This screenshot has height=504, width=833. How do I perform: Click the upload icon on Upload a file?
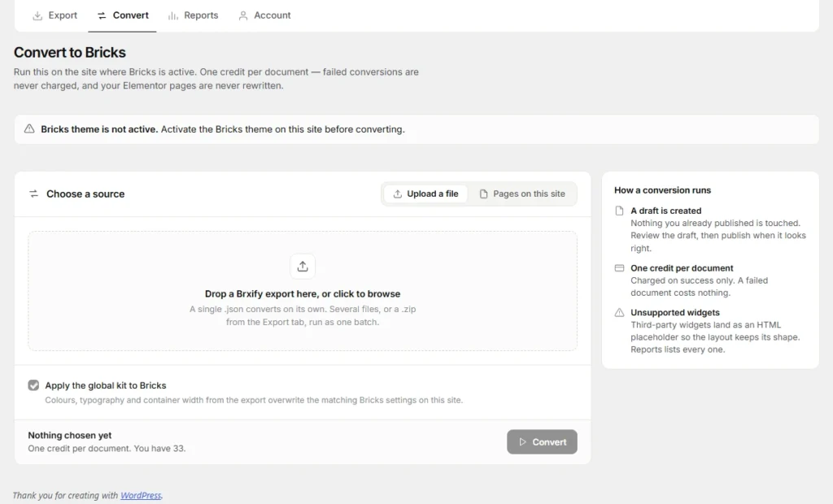click(x=397, y=193)
